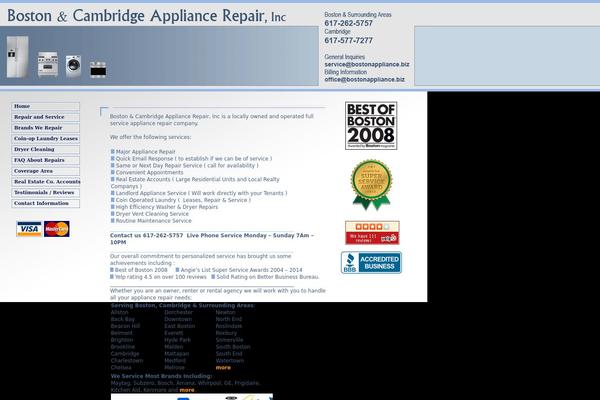Click 'South Boston' in the service areas list

[233, 347]
